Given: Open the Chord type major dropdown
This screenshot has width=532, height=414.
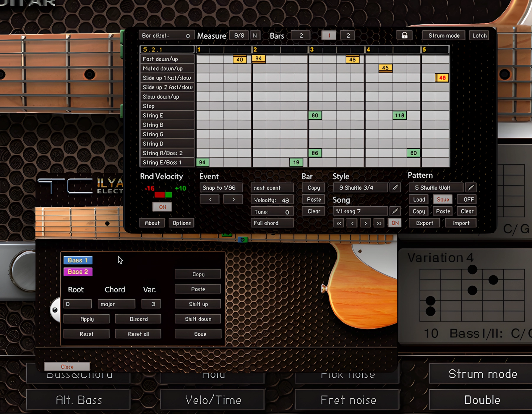Looking at the screenshot, I should tap(116, 304).
